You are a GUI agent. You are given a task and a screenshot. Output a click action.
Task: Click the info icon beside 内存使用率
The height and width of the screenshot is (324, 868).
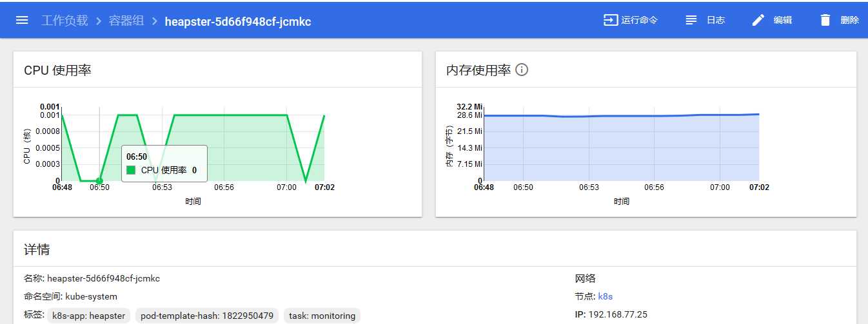pos(522,70)
